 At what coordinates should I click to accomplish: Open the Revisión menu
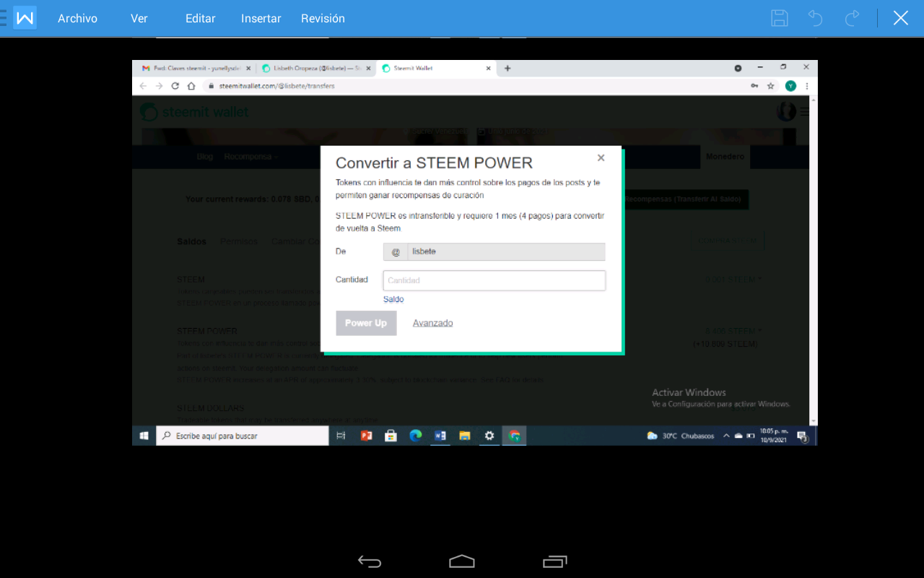[323, 19]
